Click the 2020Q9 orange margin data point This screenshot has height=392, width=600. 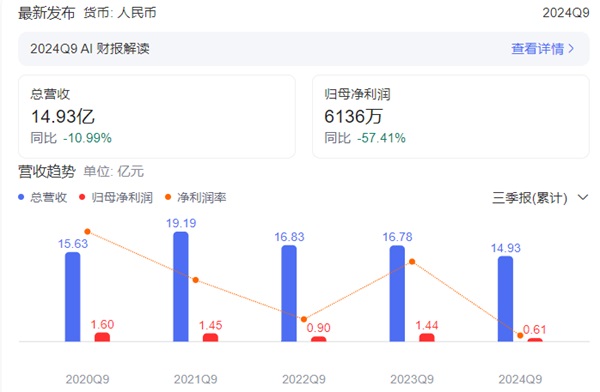(87, 232)
